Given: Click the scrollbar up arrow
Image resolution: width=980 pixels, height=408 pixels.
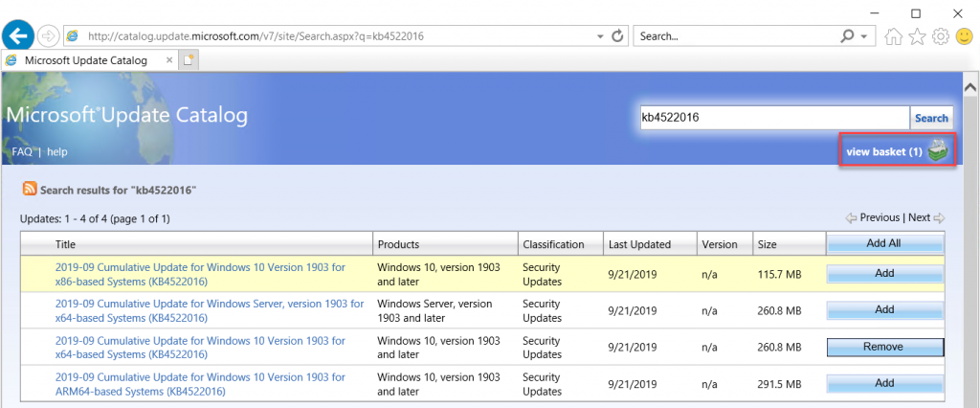Looking at the screenshot, I should pos(970,88).
